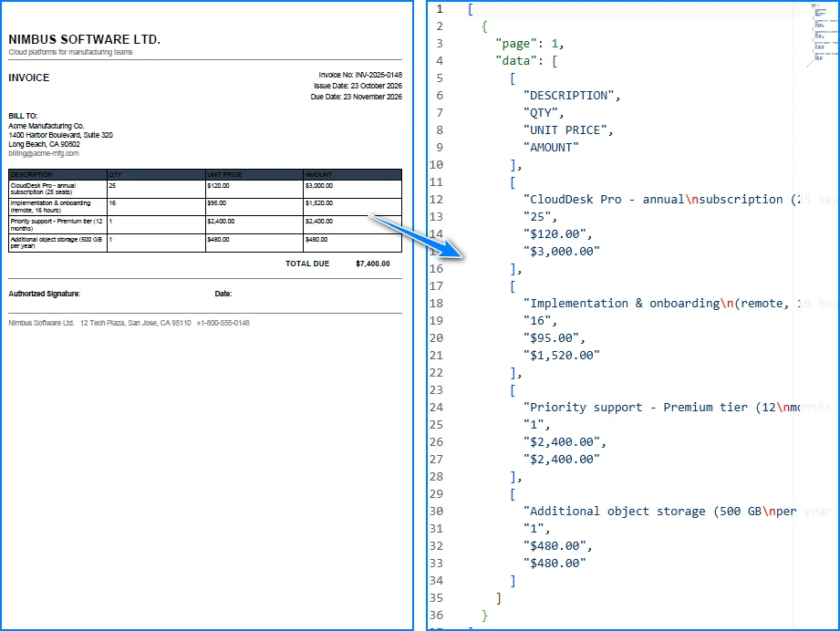840x631 pixels.
Task: Select the Additional object storage description cell
Action: pyautogui.click(x=57, y=243)
